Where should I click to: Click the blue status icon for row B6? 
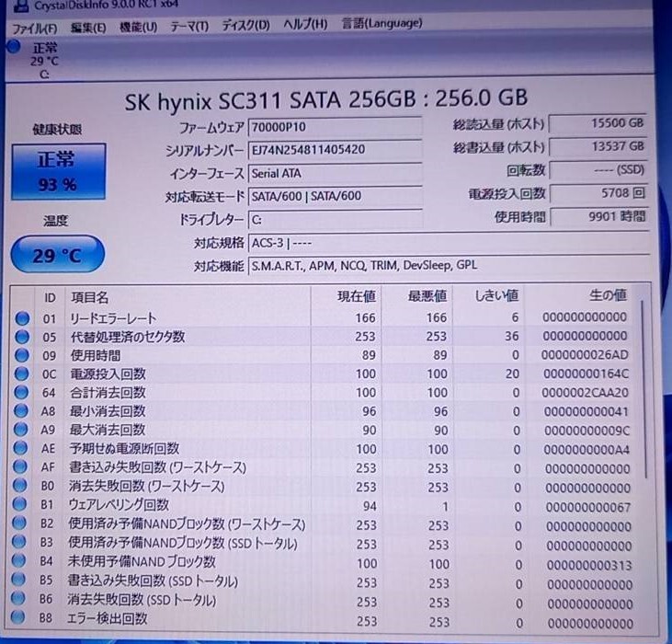pyautogui.click(x=18, y=599)
